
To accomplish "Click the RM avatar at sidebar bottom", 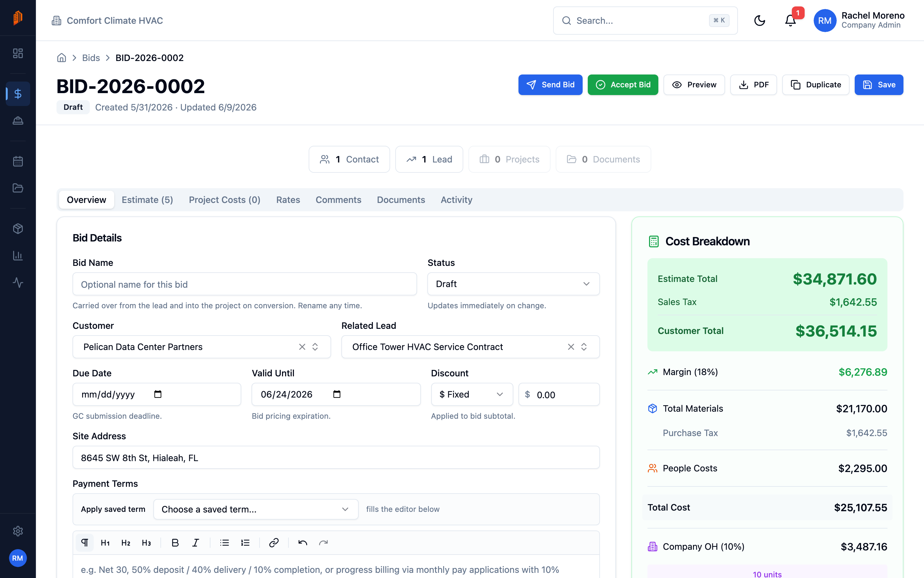I will click(x=18, y=558).
